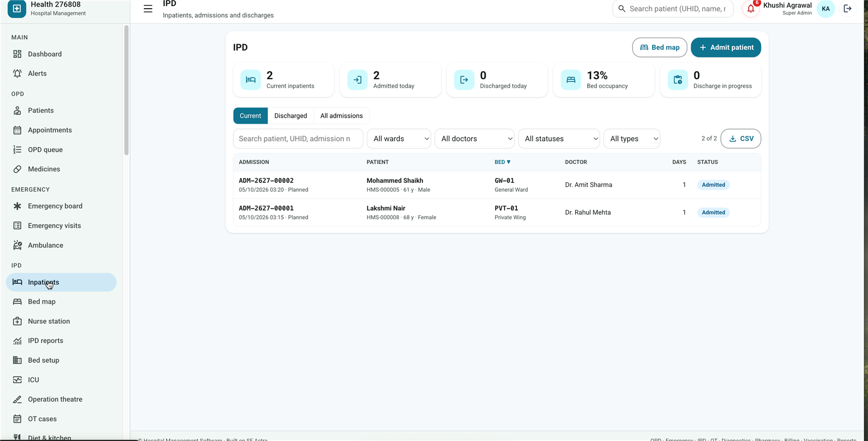Click the Bed map button at top
This screenshot has height=441, width=868.
[660, 47]
